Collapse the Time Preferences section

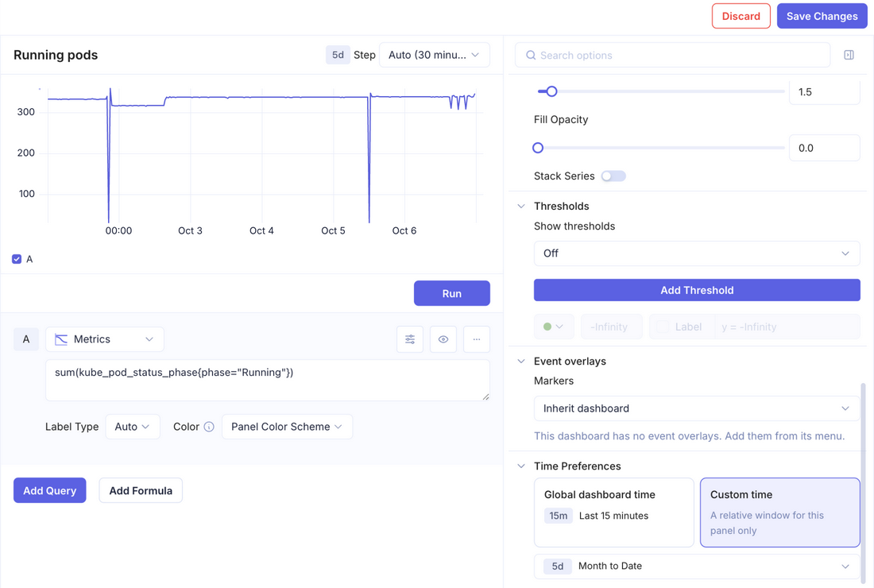521,466
